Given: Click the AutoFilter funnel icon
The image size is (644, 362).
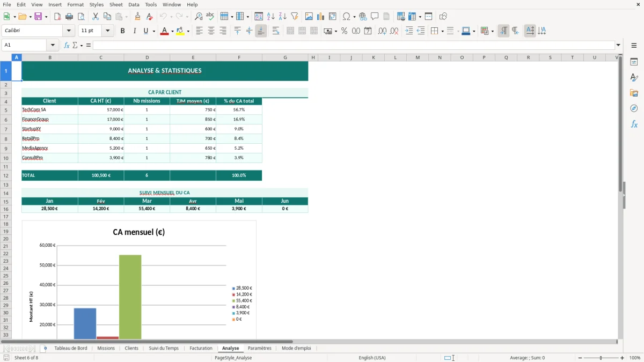Looking at the screenshot, I should (294, 17).
